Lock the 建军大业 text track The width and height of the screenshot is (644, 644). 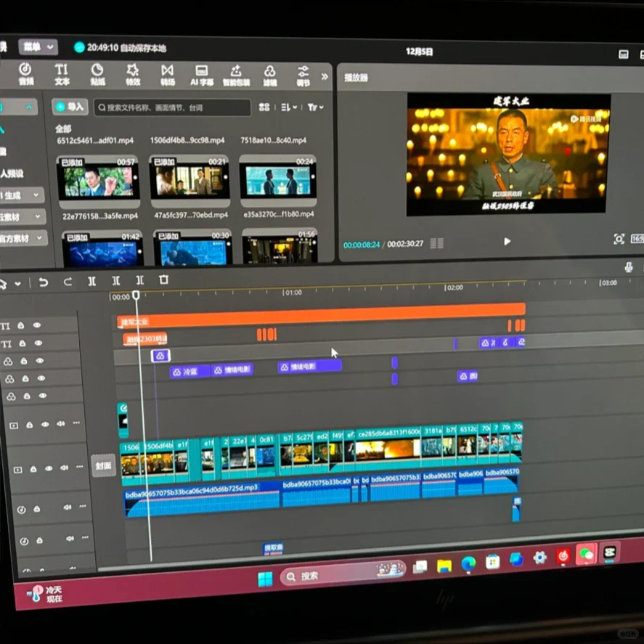click(20, 326)
